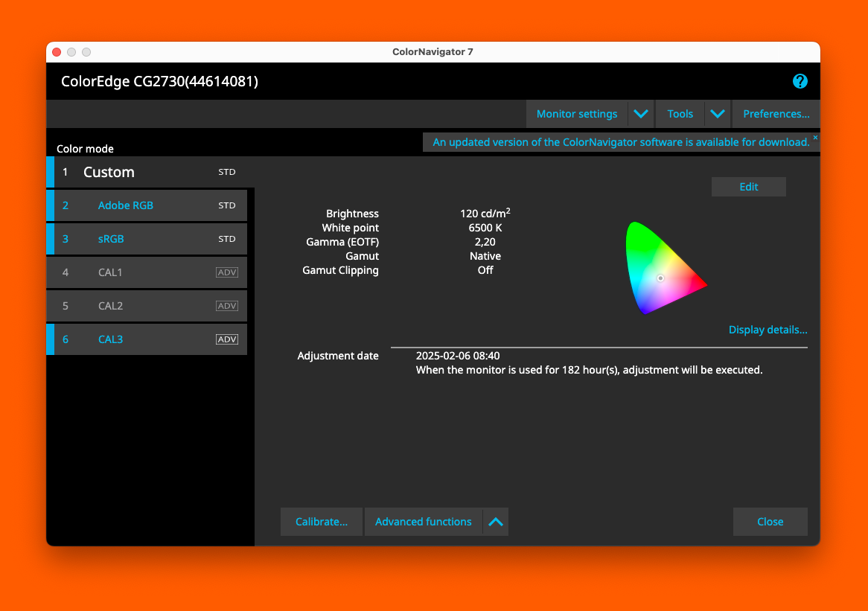Viewport: 868px width, 611px height.
Task: Open Preferences...
Action: 776,114
